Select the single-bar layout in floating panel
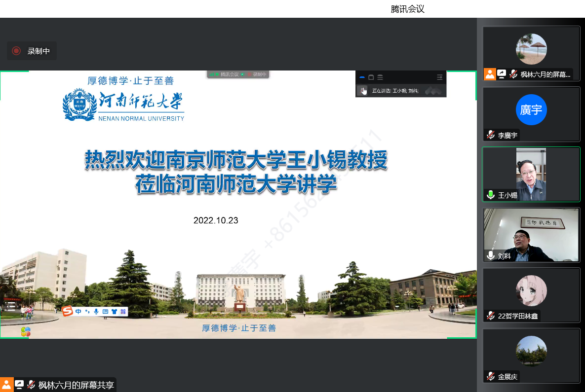This screenshot has height=392, width=585. coord(362,77)
